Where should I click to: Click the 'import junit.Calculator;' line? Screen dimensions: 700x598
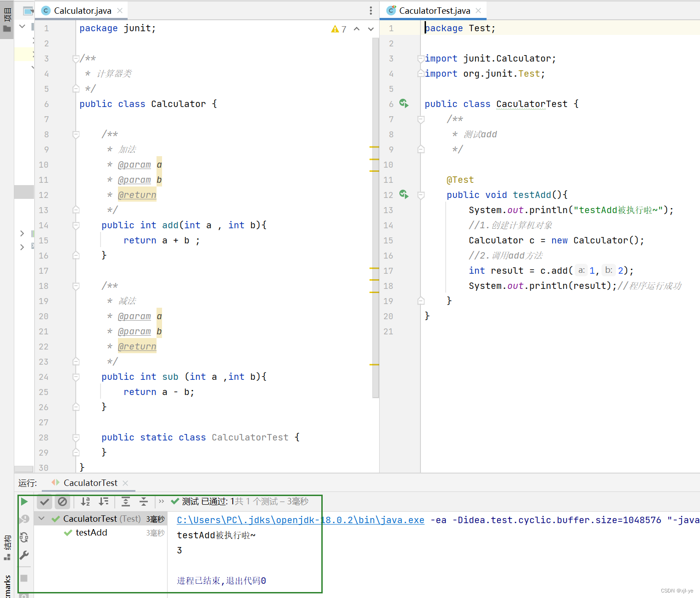pyautogui.click(x=490, y=59)
